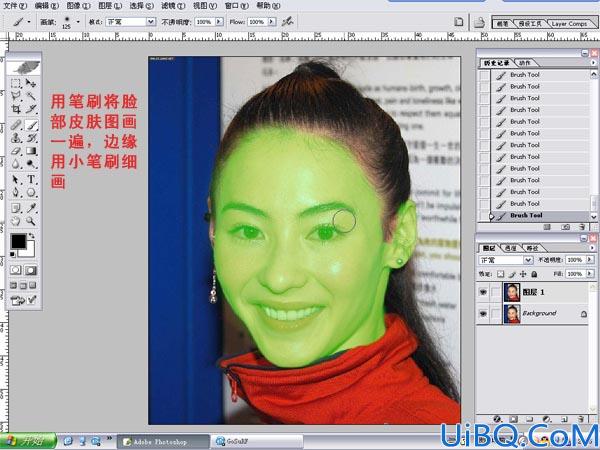Image resolution: width=600 pixels, height=450 pixels.
Task: Click Create new layer icon
Action: pyautogui.click(x=566, y=419)
